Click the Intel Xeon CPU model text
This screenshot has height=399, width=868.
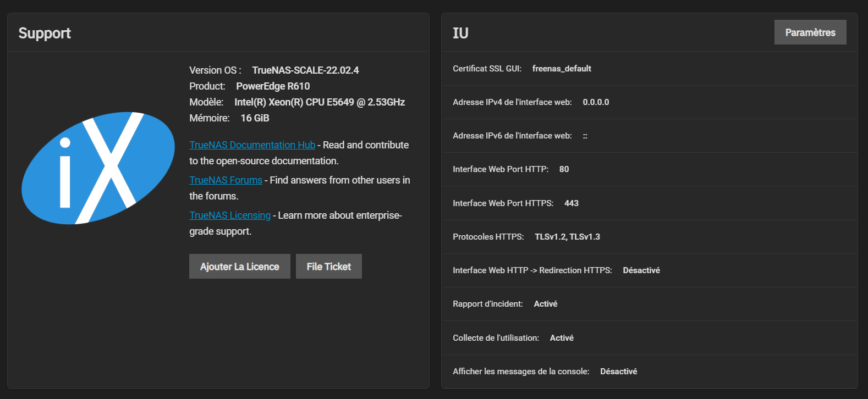[319, 102]
